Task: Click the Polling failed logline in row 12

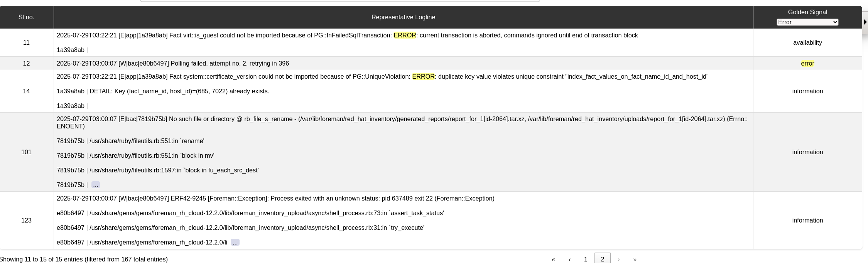Action: [x=172, y=64]
